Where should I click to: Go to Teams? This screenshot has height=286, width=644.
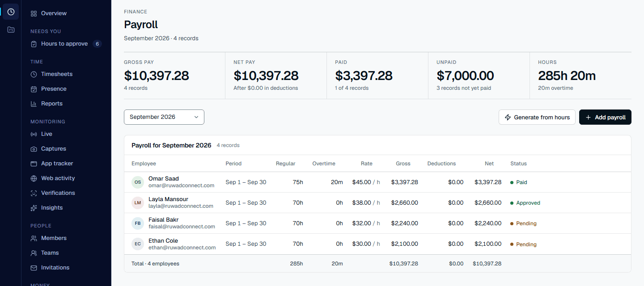(x=66, y=253)
